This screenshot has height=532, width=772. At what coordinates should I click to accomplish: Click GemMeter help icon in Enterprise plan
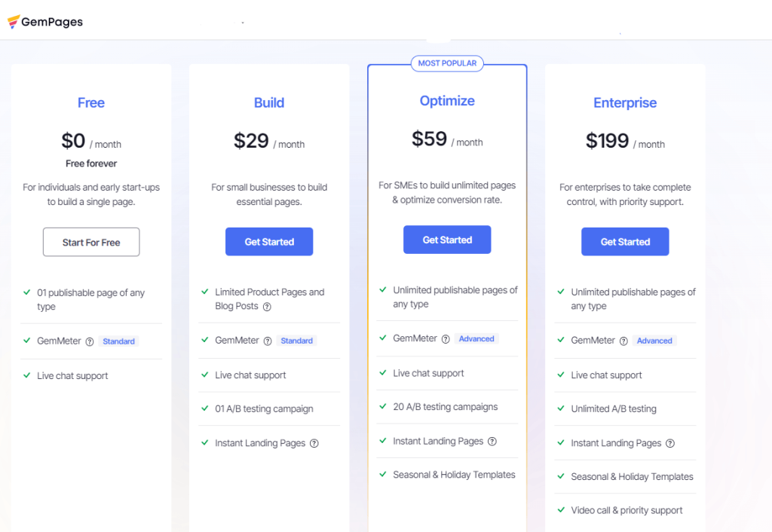(623, 341)
